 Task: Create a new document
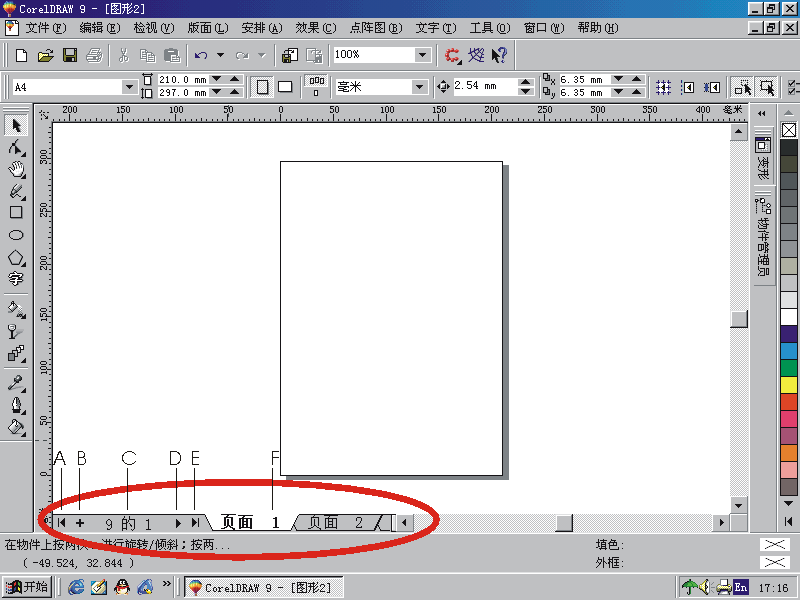[21, 55]
